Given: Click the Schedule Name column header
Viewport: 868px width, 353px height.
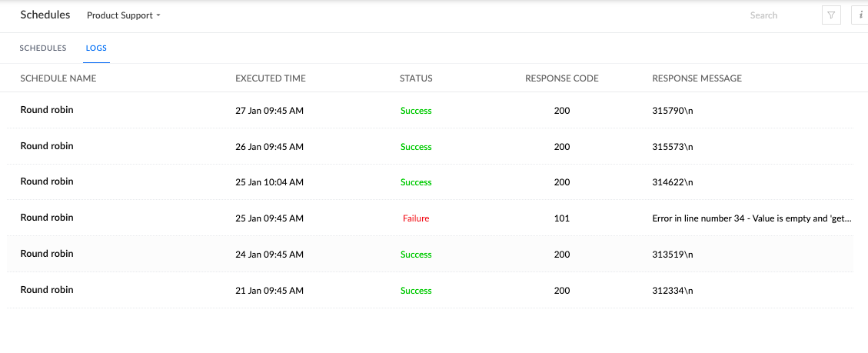Looking at the screenshot, I should click(x=58, y=78).
